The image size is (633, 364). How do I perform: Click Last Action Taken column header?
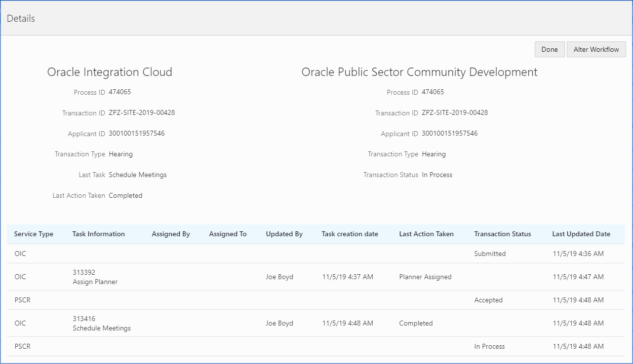[x=426, y=234]
